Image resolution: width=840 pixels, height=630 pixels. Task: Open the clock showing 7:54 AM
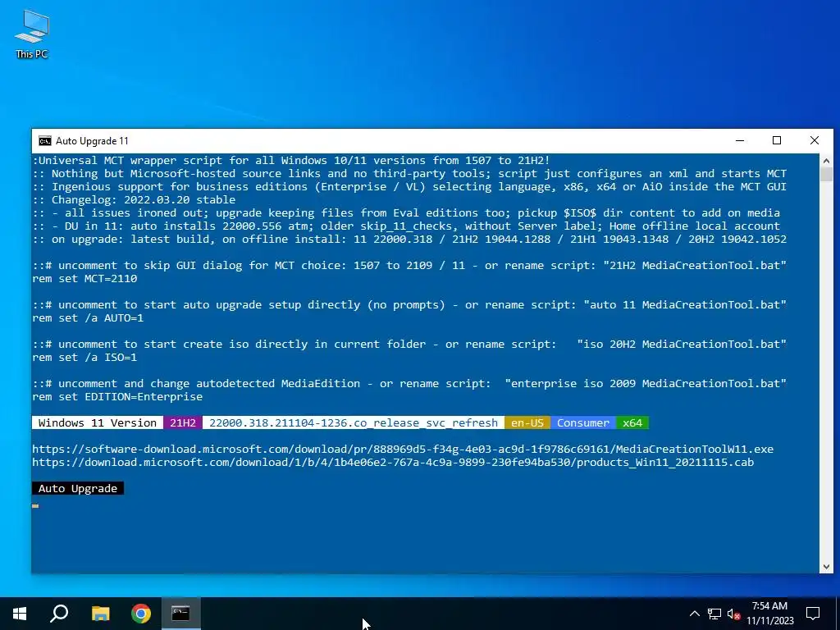point(769,614)
